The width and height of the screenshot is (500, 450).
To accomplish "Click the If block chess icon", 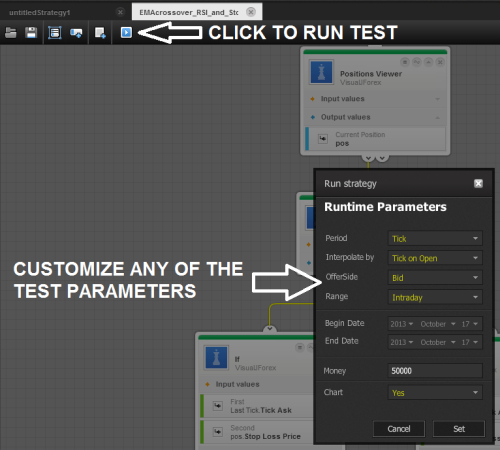I will pyautogui.click(x=216, y=357).
